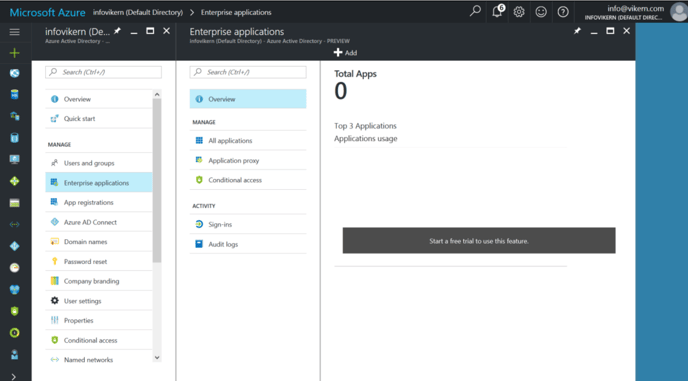Click the user account avatar
Image resolution: width=688 pixels, height=381 pixels.
pyautogui.click(x=679, y=12)
